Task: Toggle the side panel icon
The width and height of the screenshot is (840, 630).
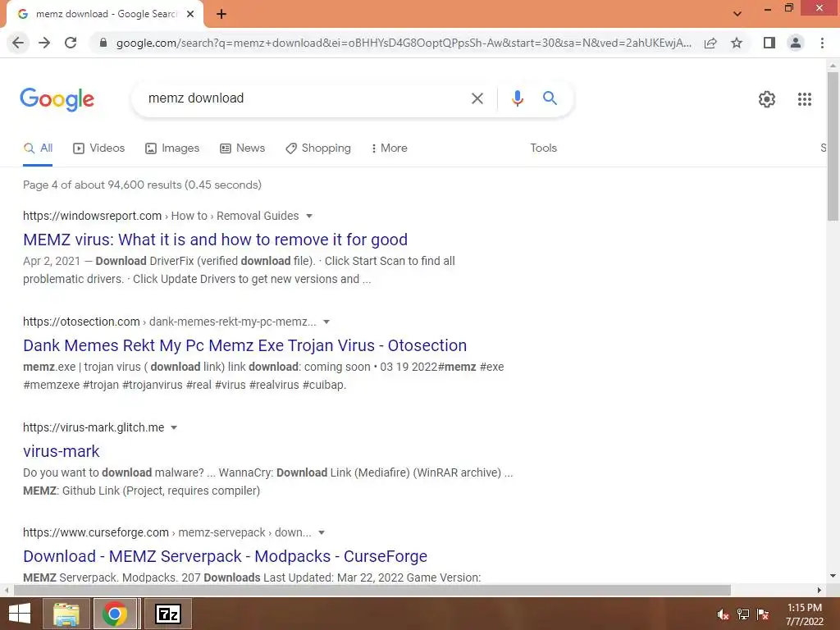Action: (x=769, y=43)
